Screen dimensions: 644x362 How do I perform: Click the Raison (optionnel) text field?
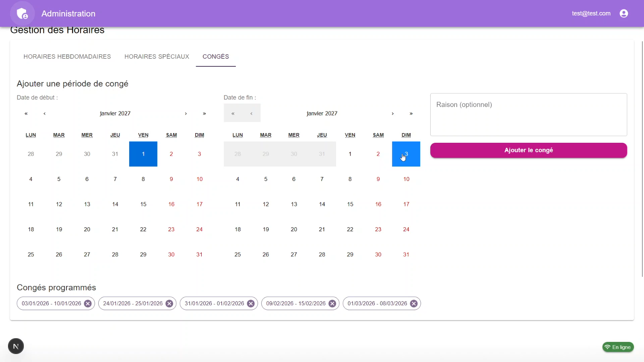coord(528,115)
